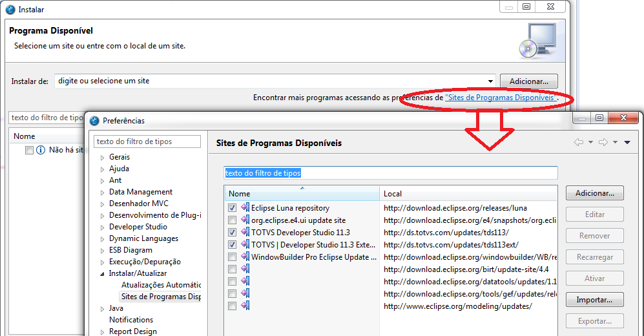Viewport: 644px width, 336px height.
Task: Select the Execução/Depuração tree item
Action: (x=145, y=262)
